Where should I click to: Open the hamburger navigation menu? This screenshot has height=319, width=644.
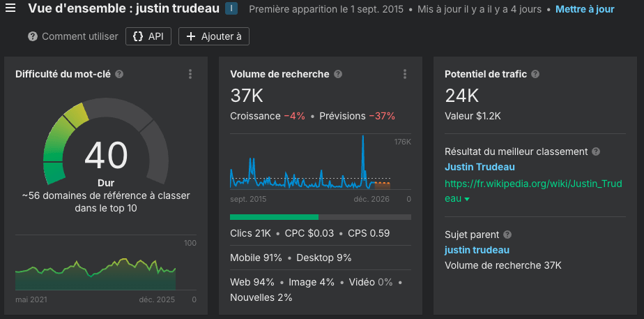[x=10, y=9]
